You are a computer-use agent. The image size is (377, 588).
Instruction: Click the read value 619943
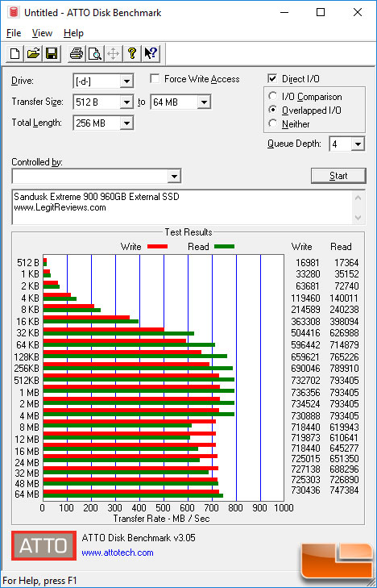tap(345, 427)
